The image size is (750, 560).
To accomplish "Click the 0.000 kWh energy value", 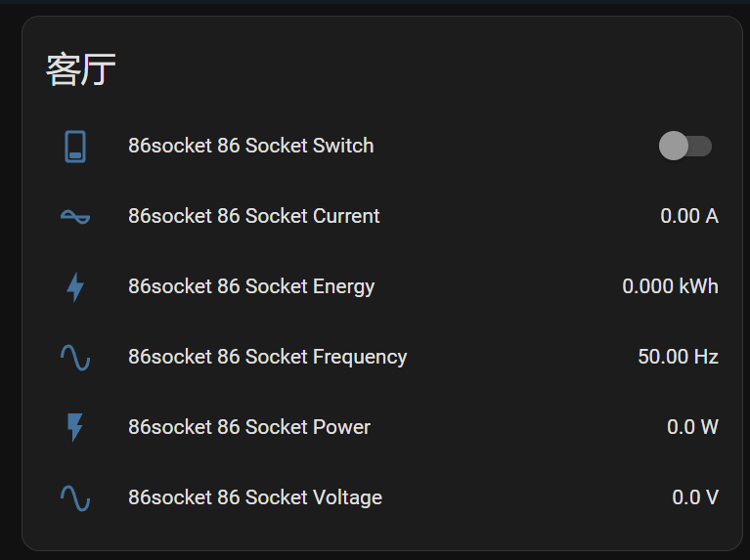I will click(x=670, y=286).
